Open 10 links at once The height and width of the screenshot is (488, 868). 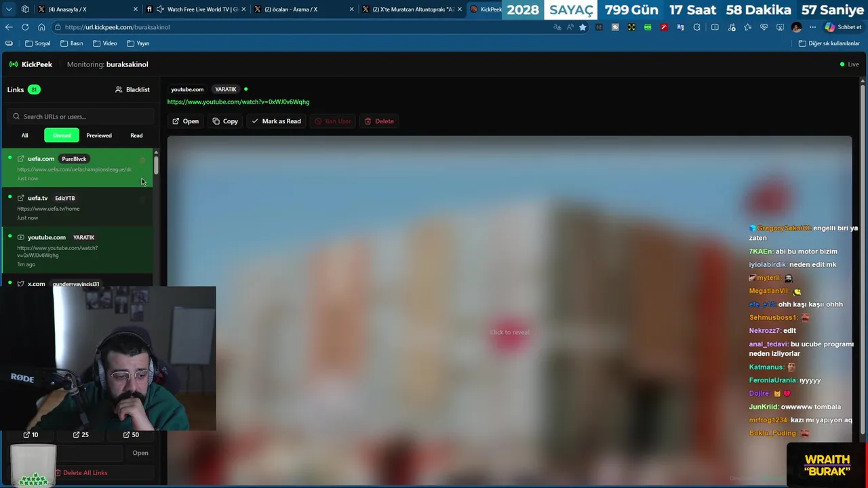[x=31, y=434]
